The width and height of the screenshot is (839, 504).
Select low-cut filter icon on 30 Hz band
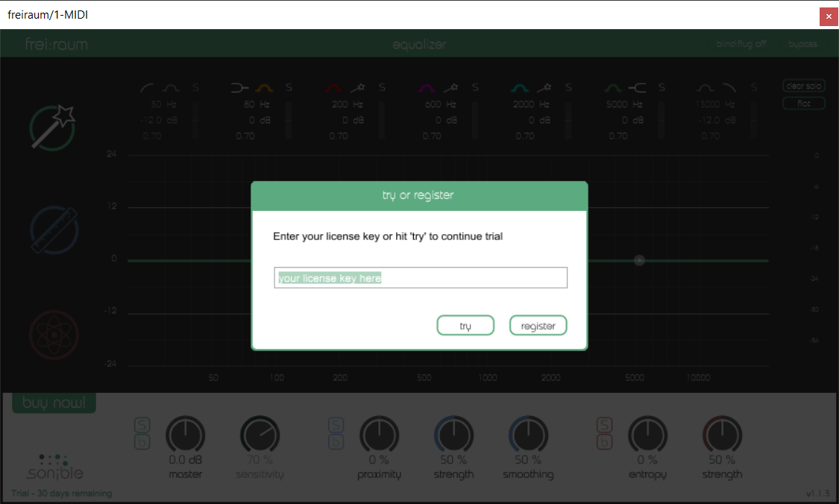pyautogui.click(x=147, y=88)
